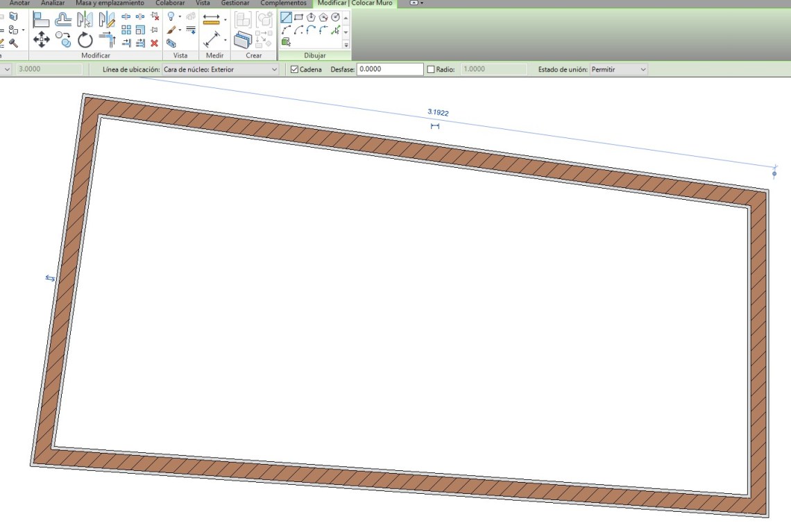Screen dimensions: 791x532
Task: Flip wall using the blue arrows control
Action: [50, 278]
